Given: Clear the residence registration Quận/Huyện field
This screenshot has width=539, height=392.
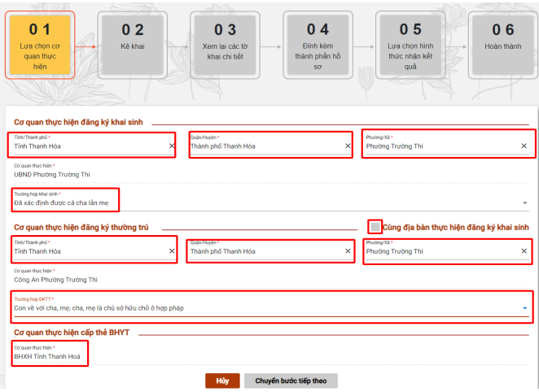Looking at the screenshot, I should pyautogui.click(x=347, y=251).
